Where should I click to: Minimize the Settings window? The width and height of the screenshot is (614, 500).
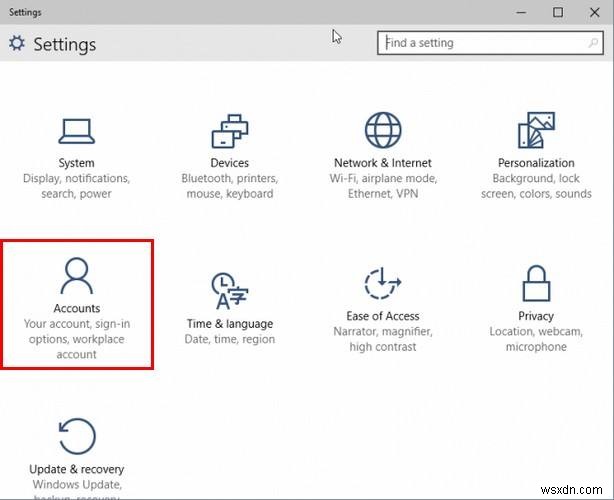click(521, 12)
